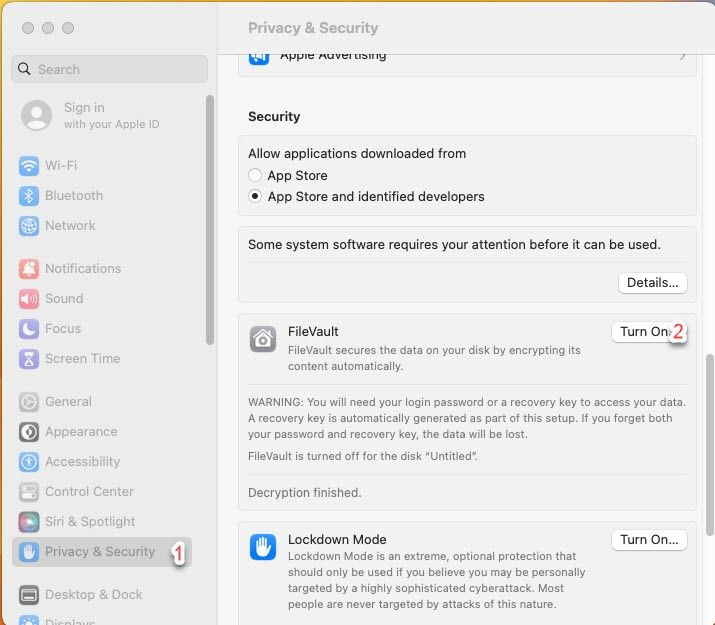Click the Notifications bell icon

point(29,269)
